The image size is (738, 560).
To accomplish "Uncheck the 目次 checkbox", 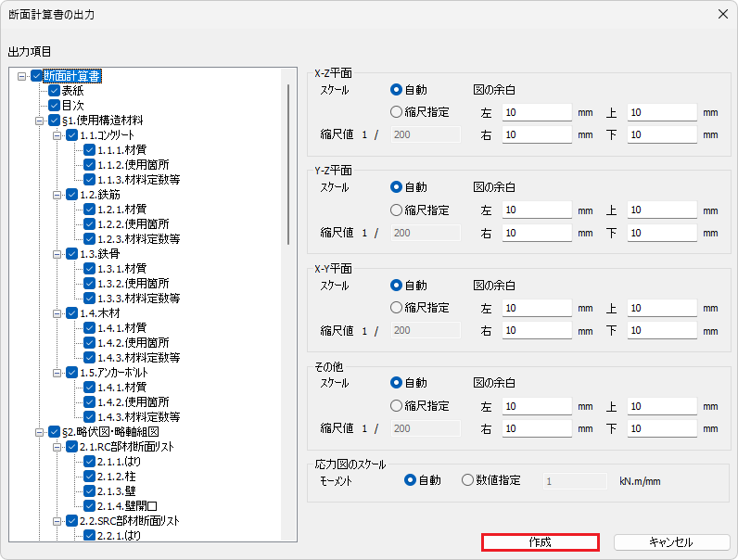I will tap(54, 106).
